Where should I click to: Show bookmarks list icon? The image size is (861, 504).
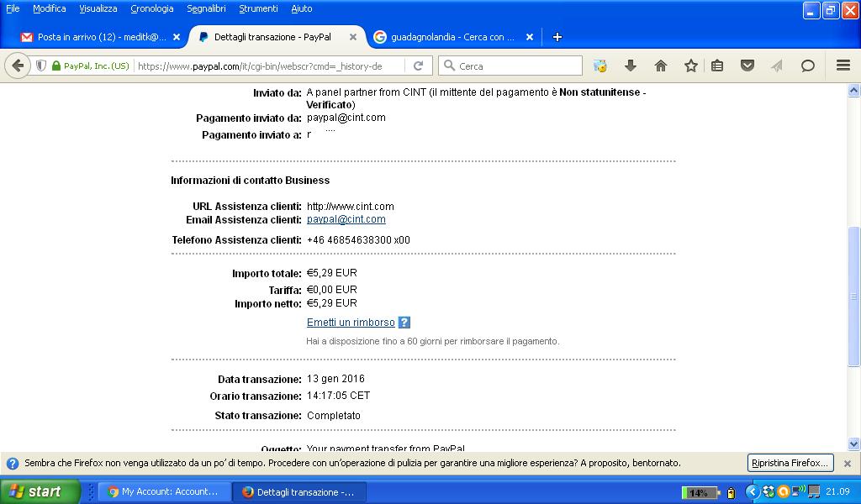pos(716,66)
